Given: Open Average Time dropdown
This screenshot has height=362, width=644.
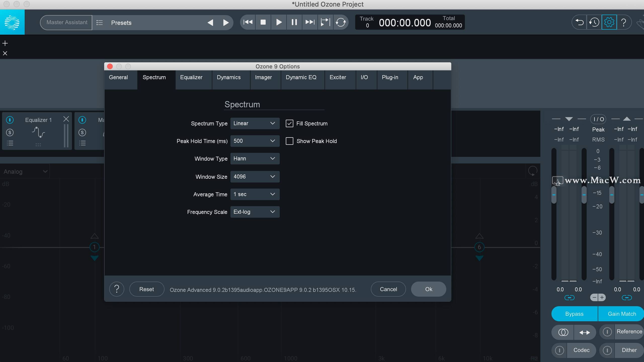Looking at the screenshot, I should pos(255,194).
